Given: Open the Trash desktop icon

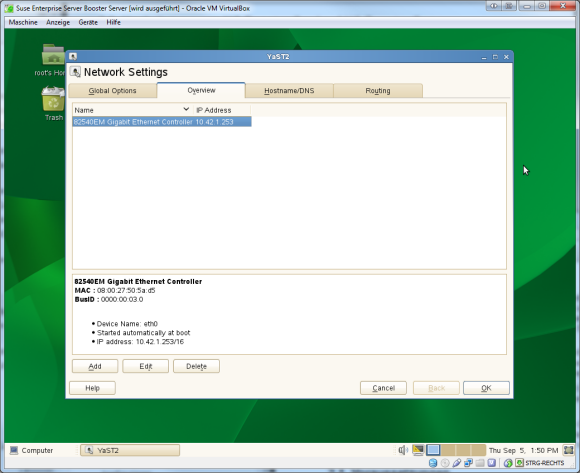Looking at the screenshot, I should 54,104.
